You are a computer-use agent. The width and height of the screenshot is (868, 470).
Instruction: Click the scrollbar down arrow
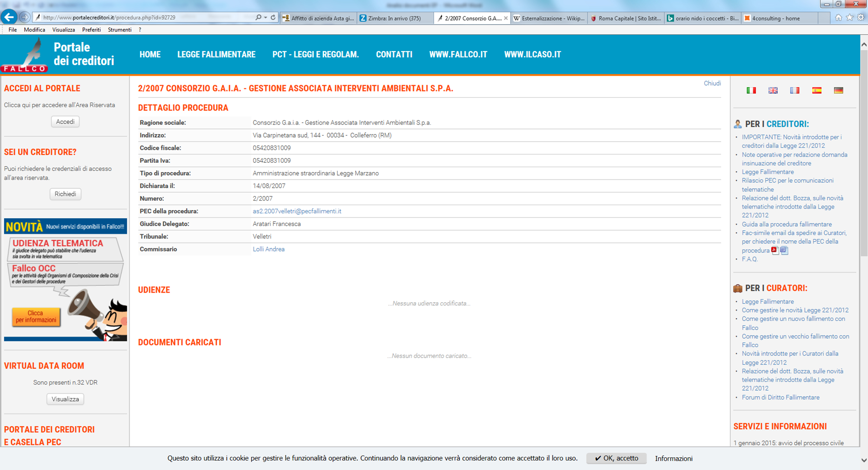(863, 460)
